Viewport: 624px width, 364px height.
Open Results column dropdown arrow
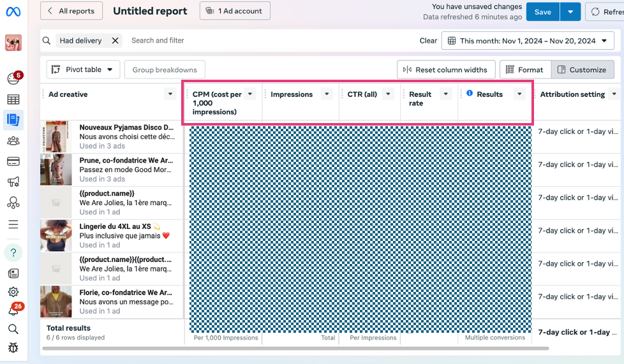click(x=519, y=94)
